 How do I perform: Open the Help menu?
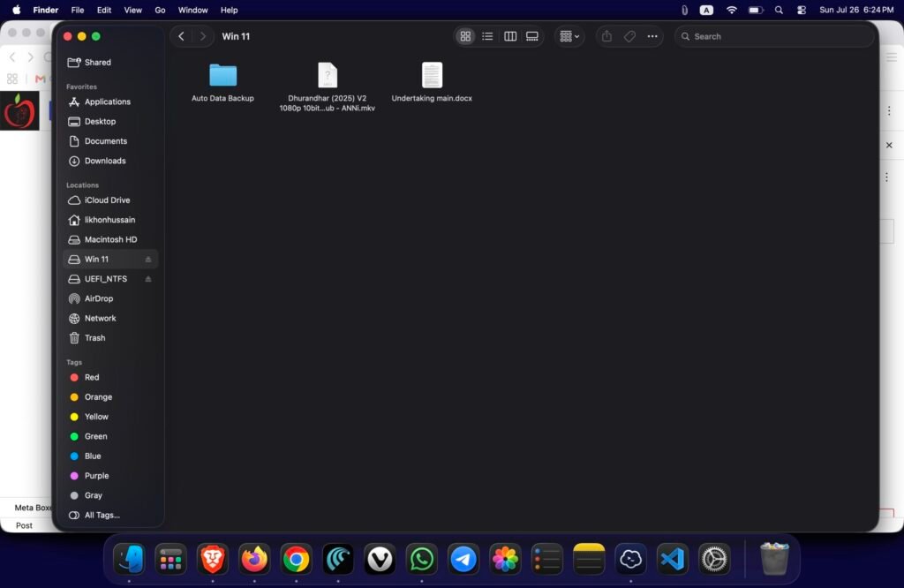[229, 10]
